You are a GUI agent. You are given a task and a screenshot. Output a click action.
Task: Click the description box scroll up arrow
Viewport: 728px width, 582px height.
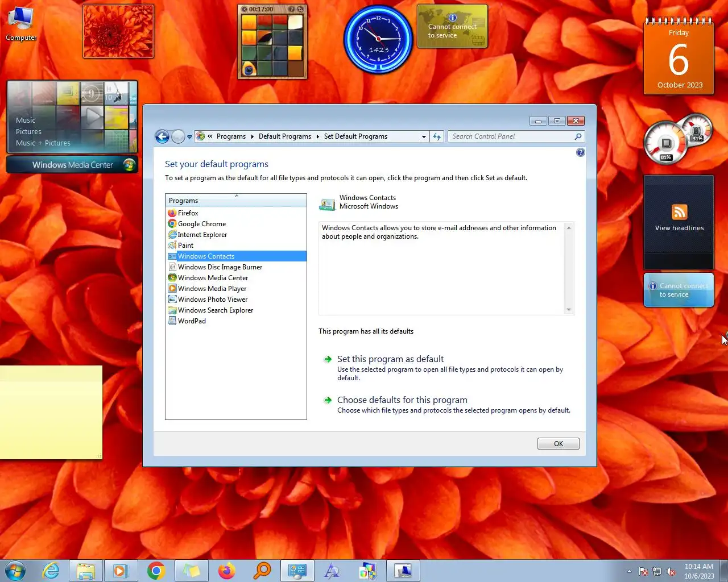(x=569, y=227)
